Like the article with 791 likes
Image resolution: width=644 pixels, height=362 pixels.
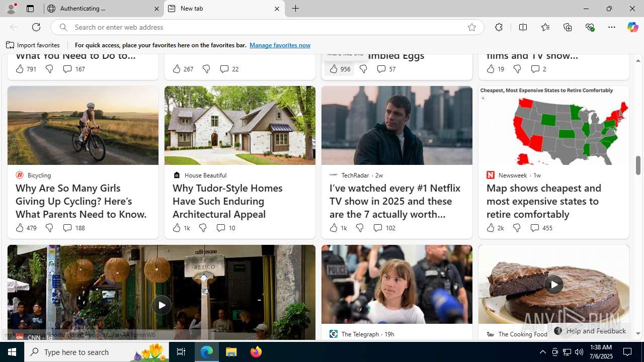coord(26,69)
